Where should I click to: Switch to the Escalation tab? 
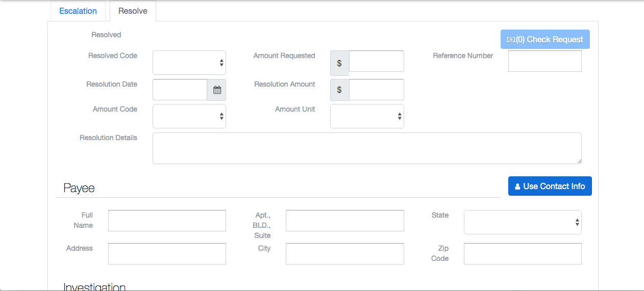[x=78, y=11]
